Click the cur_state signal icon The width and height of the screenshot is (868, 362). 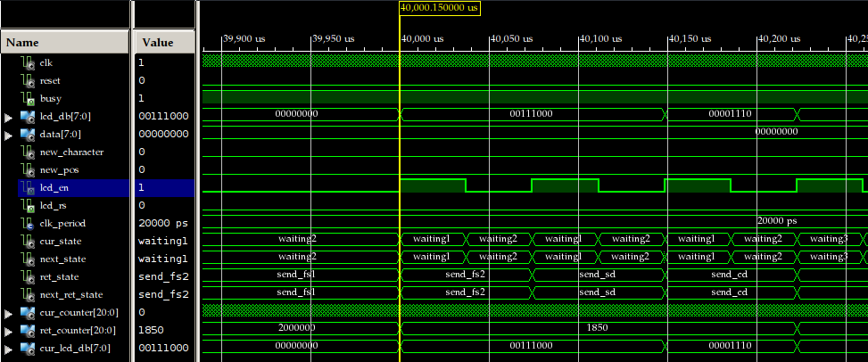coord(27,241)
